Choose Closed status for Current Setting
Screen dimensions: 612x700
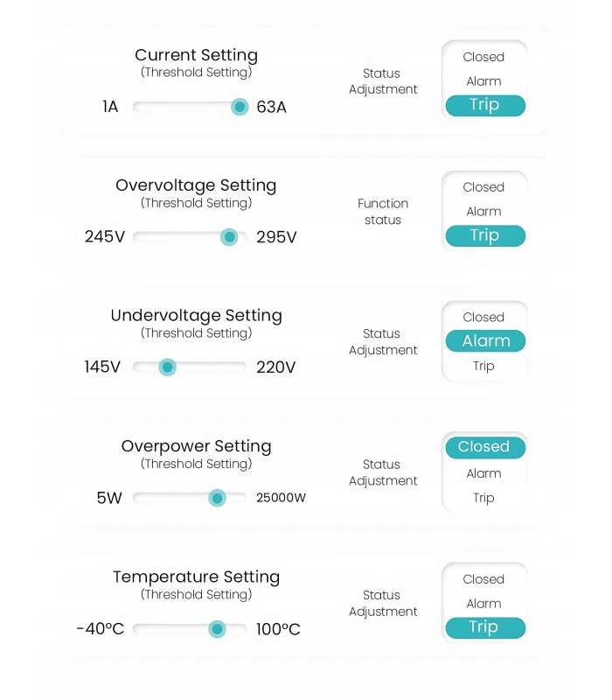[x=483, y=57]
